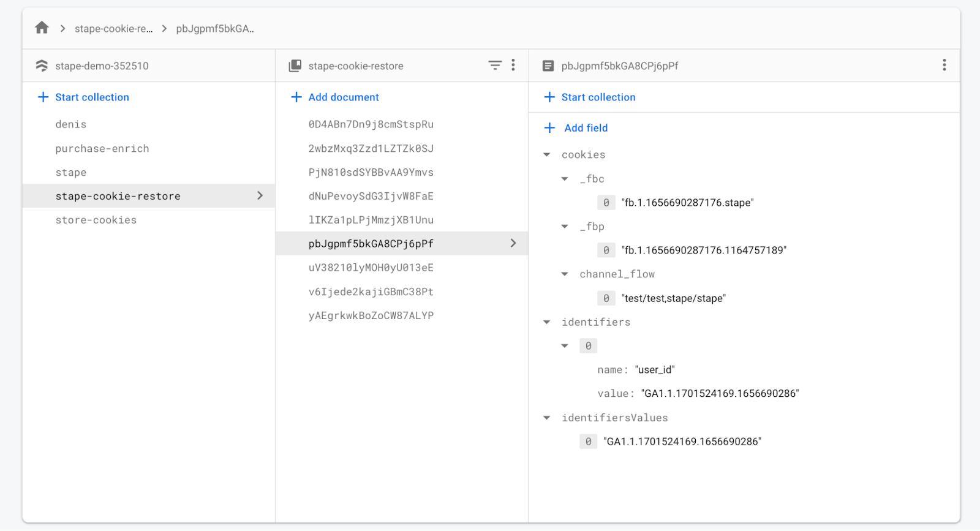Select the store-cookies collection
Screen dimensions: 980x531
click(96, 220)
